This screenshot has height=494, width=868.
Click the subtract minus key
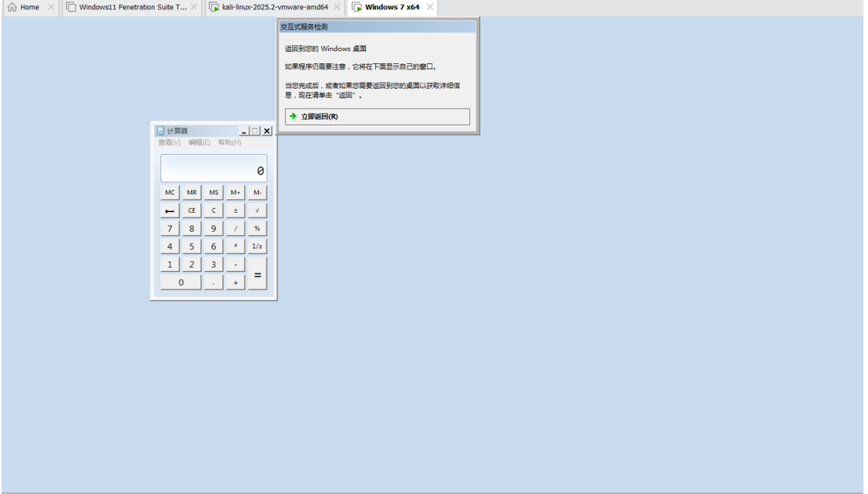coord(235,264)
